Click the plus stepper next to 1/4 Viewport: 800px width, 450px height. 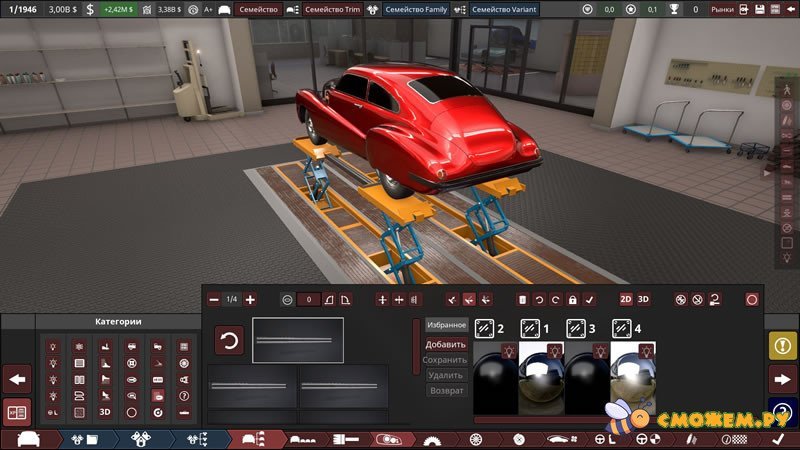click(x=250, y=299)
